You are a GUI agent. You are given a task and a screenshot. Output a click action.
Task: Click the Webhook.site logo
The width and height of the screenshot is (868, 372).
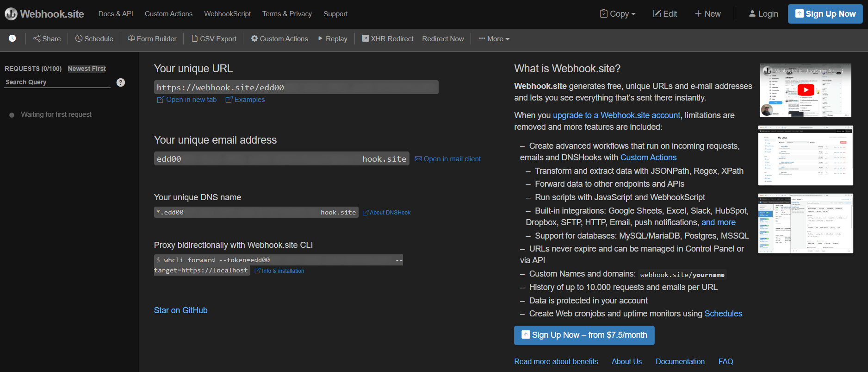(44, 14)
